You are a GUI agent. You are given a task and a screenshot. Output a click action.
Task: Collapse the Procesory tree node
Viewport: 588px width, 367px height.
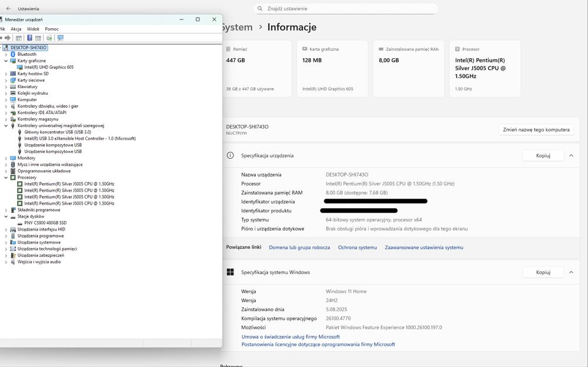tap(6, 177)
